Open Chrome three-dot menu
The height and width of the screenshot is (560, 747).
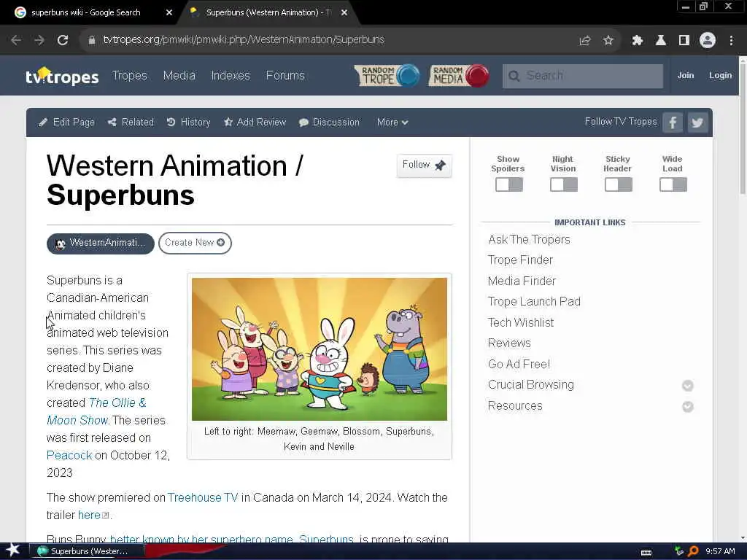tap(731, 41)
